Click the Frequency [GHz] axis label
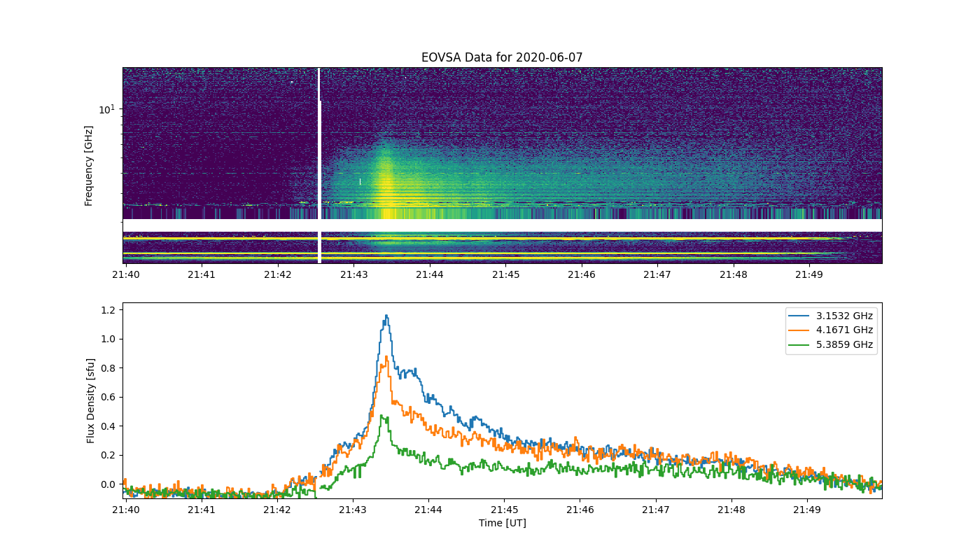 point(89,166)
